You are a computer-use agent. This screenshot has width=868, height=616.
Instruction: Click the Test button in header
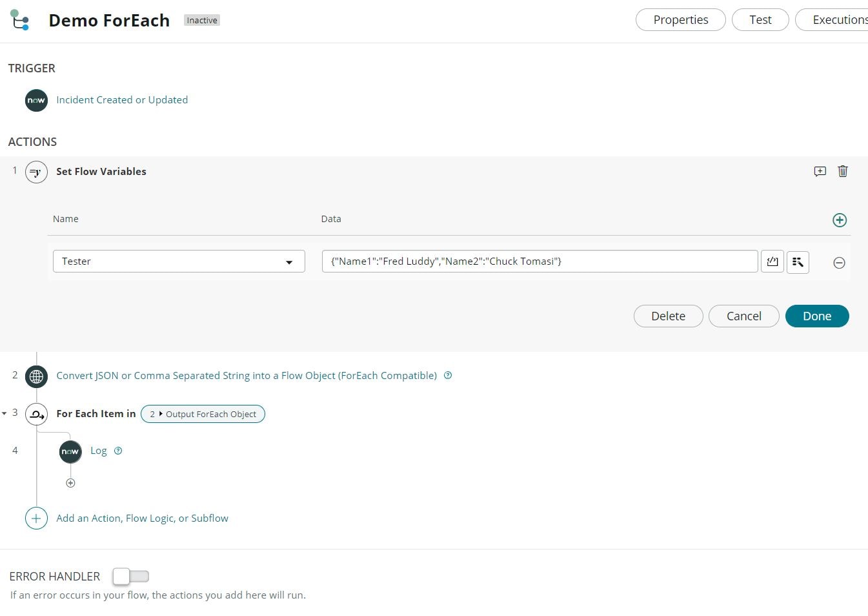pos(760,20)
